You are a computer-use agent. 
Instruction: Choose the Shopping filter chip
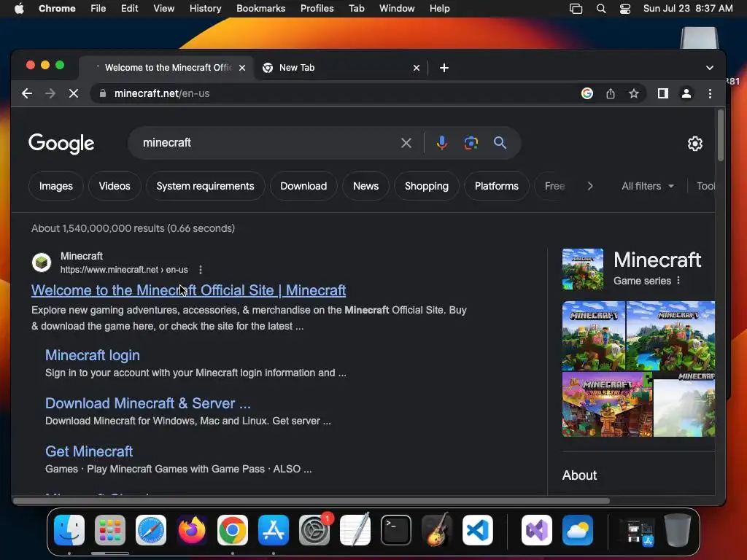(426, 186)
